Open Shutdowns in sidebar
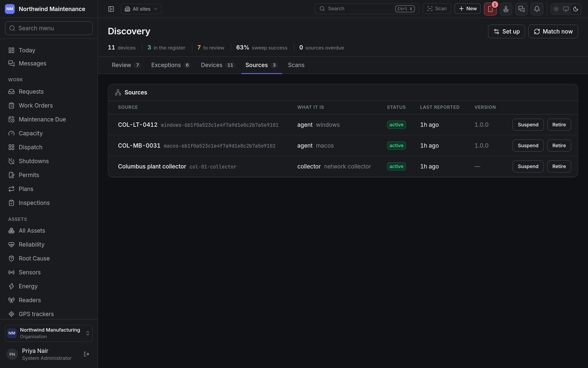The width and height of the screenshot is (588, 368). point(49,161)
